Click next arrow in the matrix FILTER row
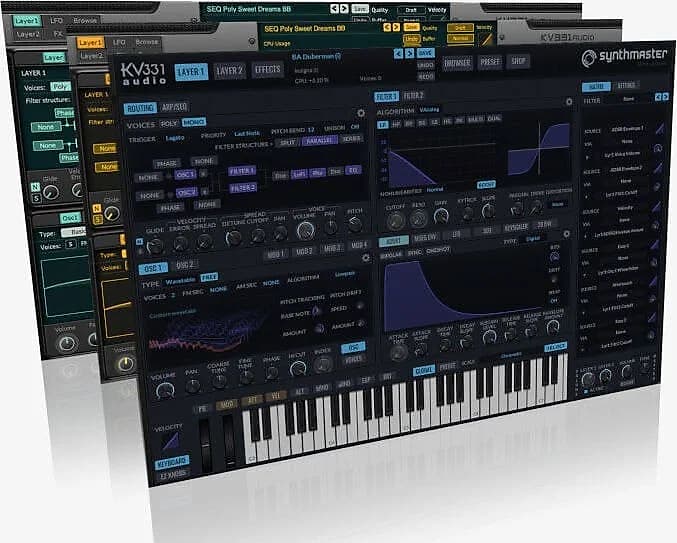The image size is (677, 543). (x=665, y=97)
